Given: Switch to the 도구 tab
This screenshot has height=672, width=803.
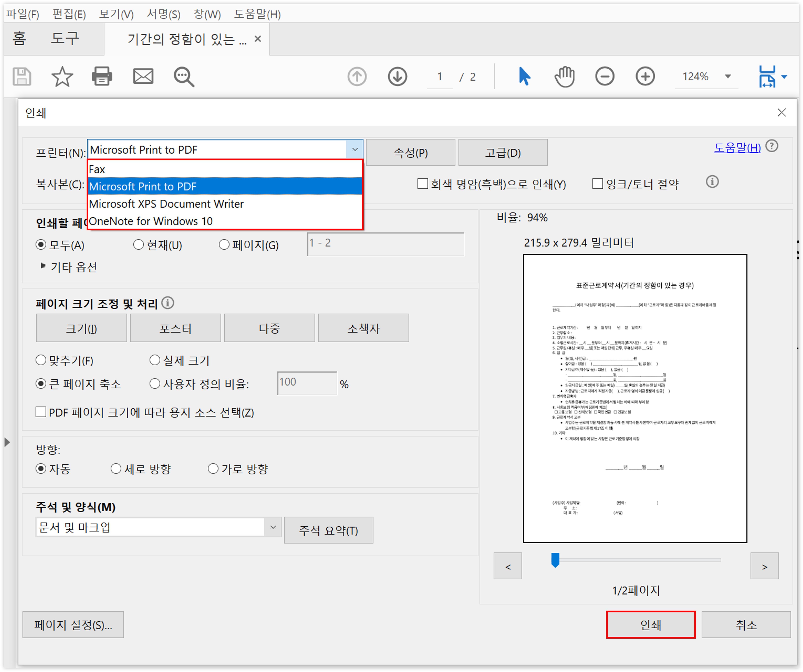Looking at the screenshot, I should point(65,38).
